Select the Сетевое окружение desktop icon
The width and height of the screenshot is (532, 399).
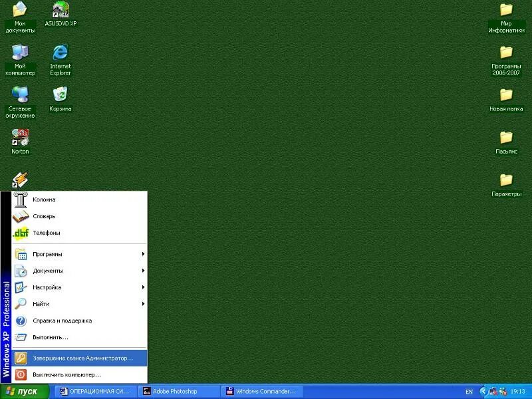20,102
